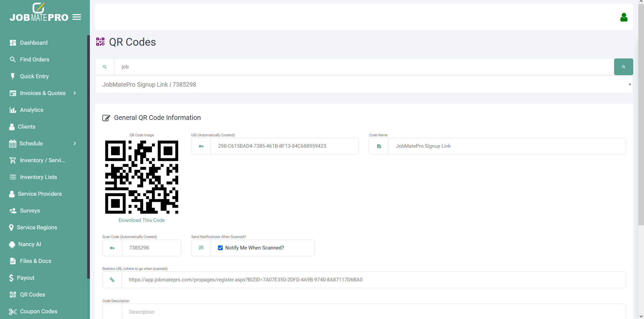644x319 pixels.
Task: Click the Quick Entry lightning icon
Action: click(x=13, y=76)
